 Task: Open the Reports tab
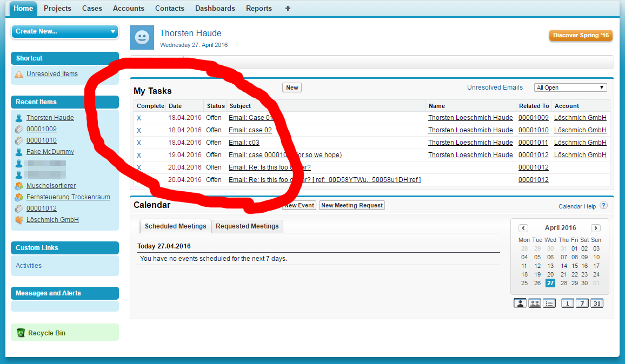[x=258, y=8]
